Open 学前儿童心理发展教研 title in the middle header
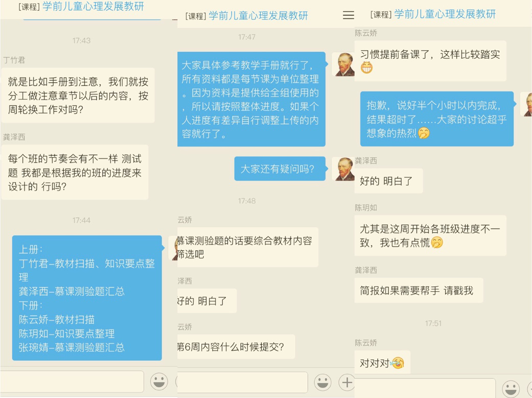The height and width of the screenshot is (398, 532). [x=258, y=16]
